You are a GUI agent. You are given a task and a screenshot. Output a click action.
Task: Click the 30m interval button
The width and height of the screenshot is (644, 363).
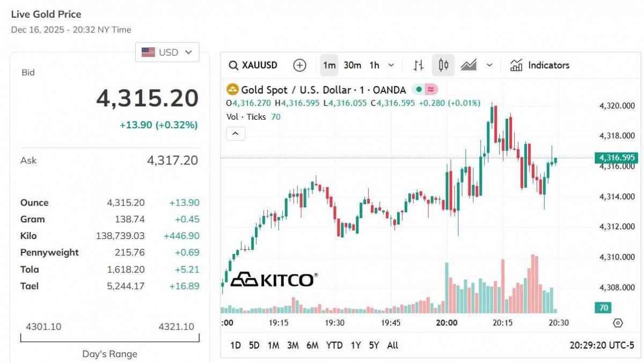(x=352, y=66)
